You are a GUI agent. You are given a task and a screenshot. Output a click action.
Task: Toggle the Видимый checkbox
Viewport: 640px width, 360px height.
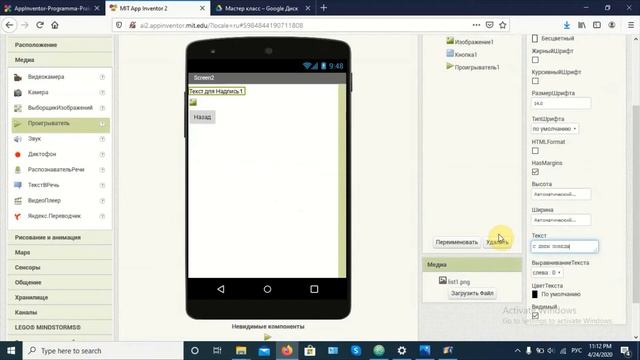tap(535, 316)
